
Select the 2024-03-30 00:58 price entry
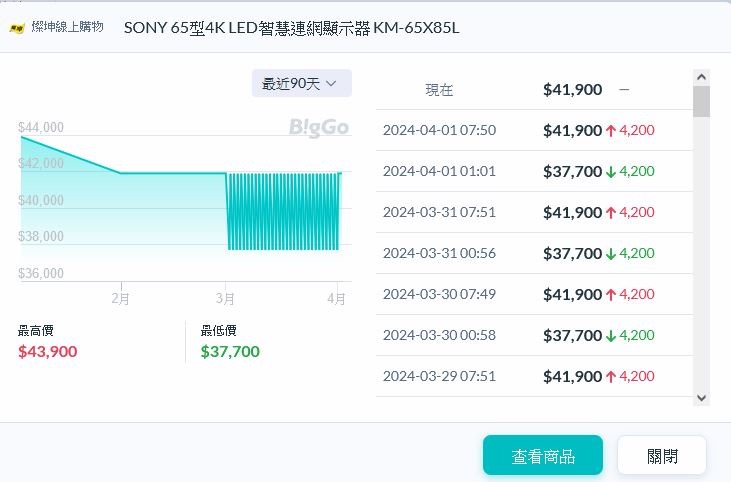point(534,335)
